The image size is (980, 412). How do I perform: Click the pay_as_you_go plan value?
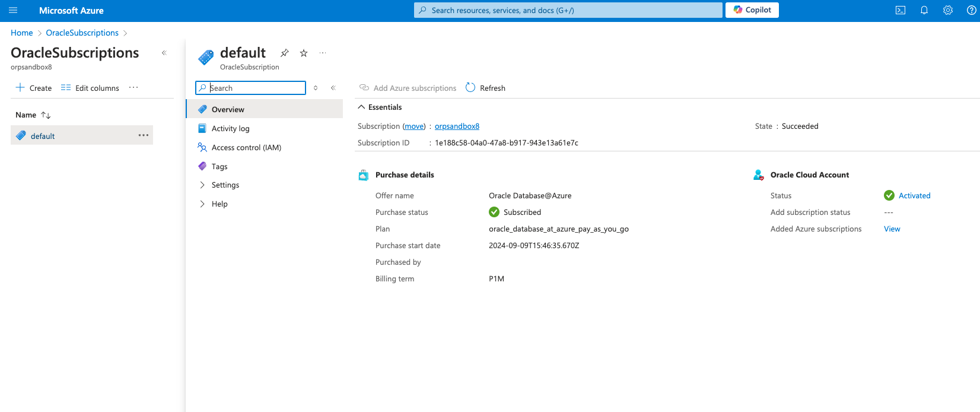[x=559, y=229]
